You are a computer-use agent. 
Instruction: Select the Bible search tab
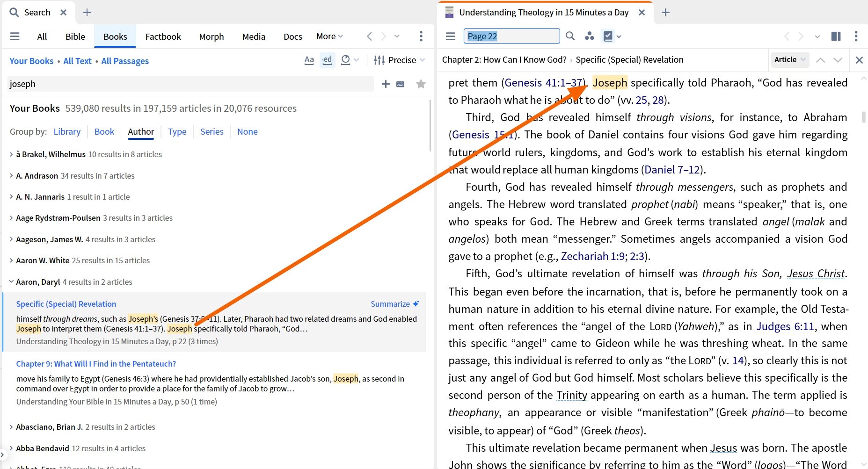click(75, 36)
